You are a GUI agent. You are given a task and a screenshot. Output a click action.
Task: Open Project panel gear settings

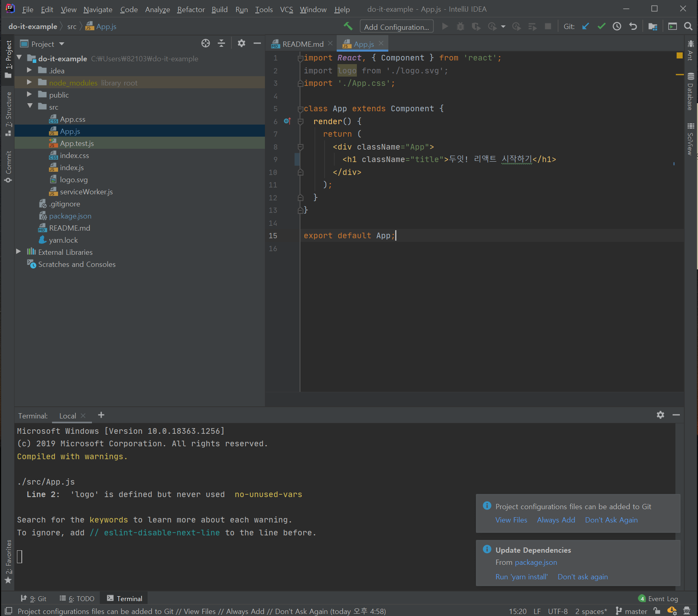[x=241, y=44]
